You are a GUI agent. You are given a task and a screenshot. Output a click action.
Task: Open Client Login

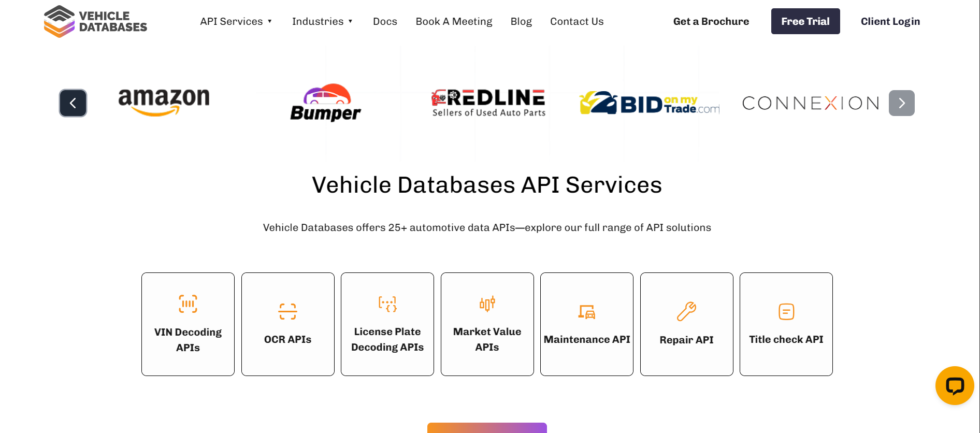click(x=890, y=21)
